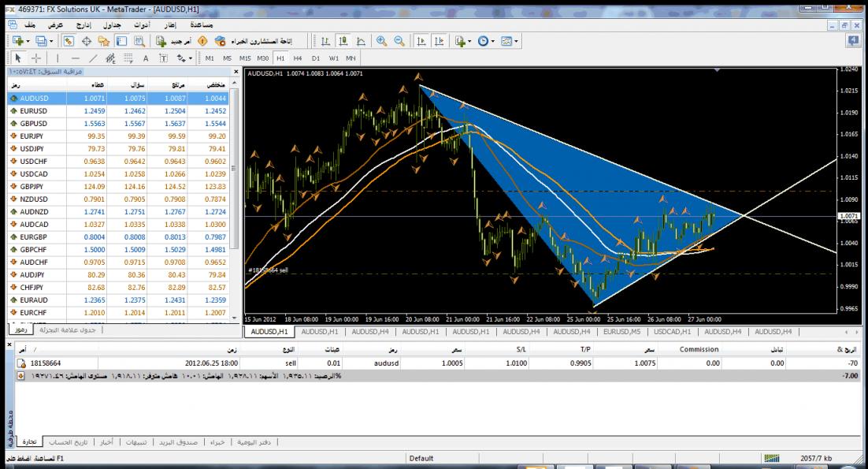Select the D1 timeframe button
This screenshot has width=868, height=469.
(x=315, y=58)
